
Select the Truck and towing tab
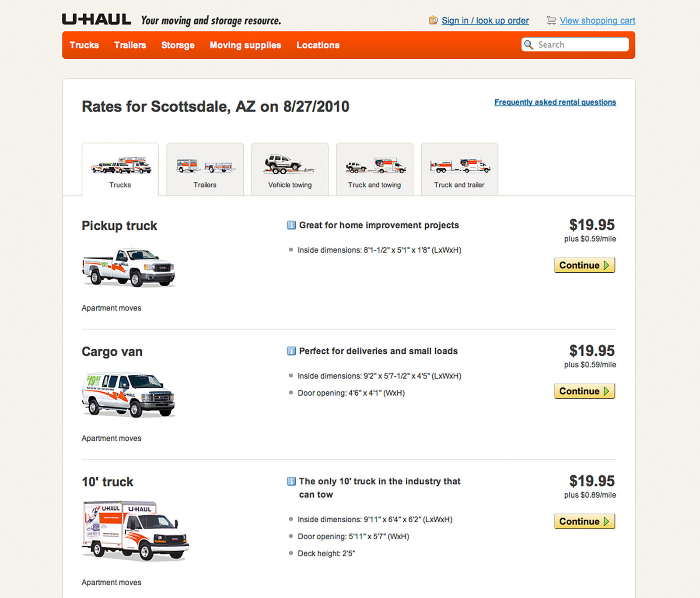click(374, 169)
